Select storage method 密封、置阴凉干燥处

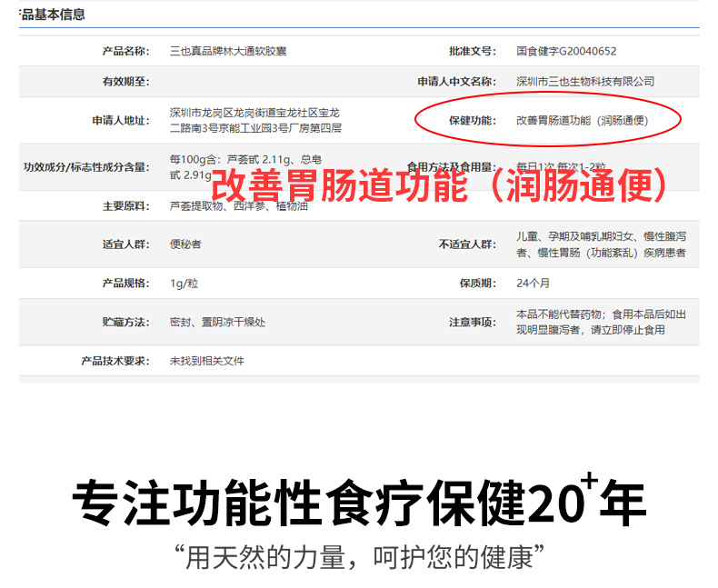(x=217, y=322)
